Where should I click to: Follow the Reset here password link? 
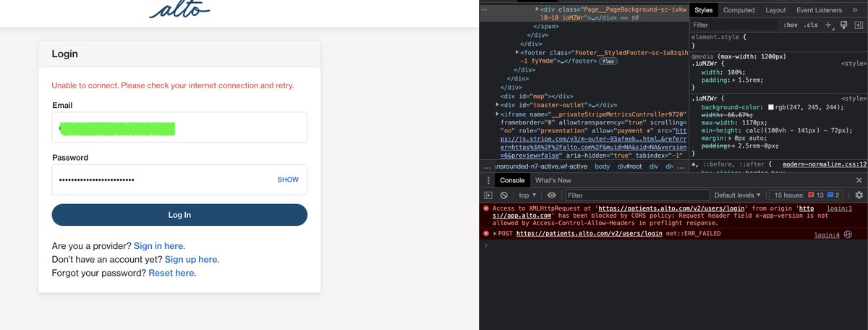pos(171,273)
